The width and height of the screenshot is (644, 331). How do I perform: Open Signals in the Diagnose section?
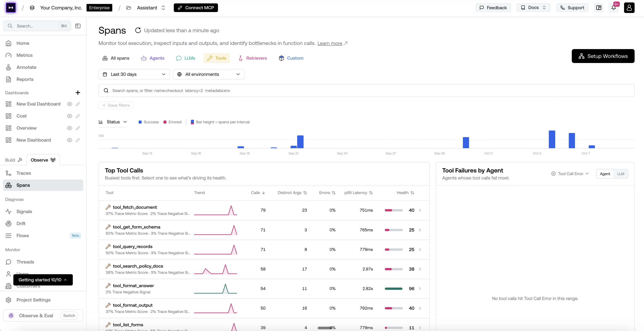point(24,212)
